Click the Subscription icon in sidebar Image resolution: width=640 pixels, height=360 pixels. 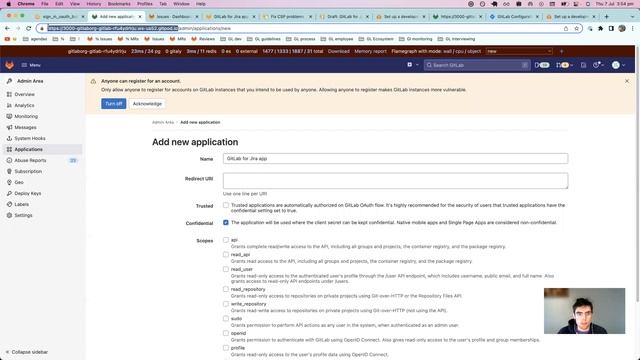9,171
